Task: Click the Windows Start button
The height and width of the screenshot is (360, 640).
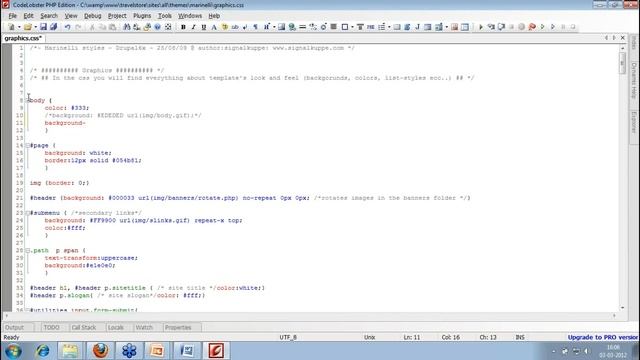Action: (13, 351)
